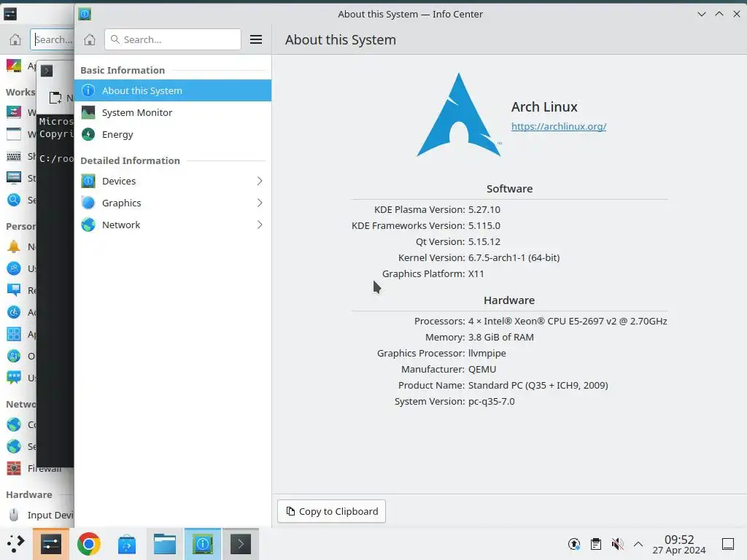Click the Devices category icon
This screenshot has width=747, height=560.
[x=88, y=181]
